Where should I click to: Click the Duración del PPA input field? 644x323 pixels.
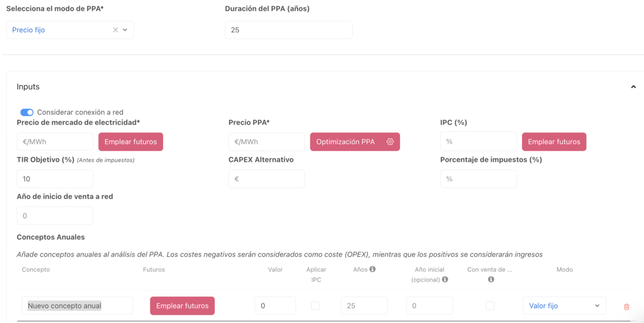point(288,30)
